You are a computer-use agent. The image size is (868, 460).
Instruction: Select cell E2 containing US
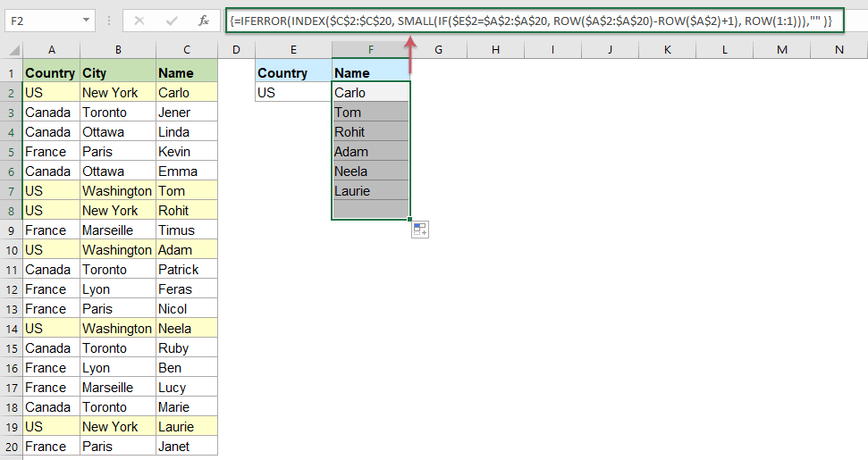coord(293,92)
